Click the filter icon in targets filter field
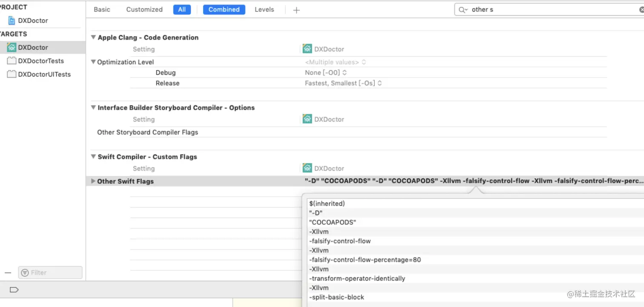Image resolution: width=644 pixels, height=307 pixels. pos(25,273)
